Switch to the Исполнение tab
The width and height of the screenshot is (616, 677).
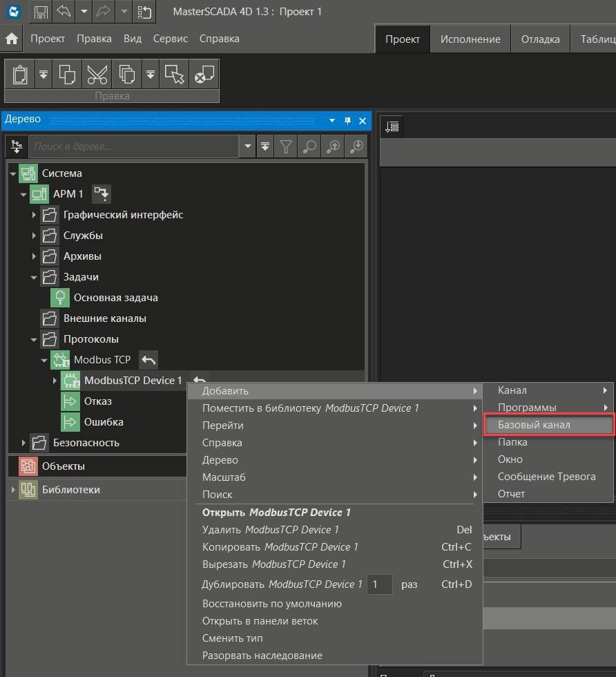(470, 39)
